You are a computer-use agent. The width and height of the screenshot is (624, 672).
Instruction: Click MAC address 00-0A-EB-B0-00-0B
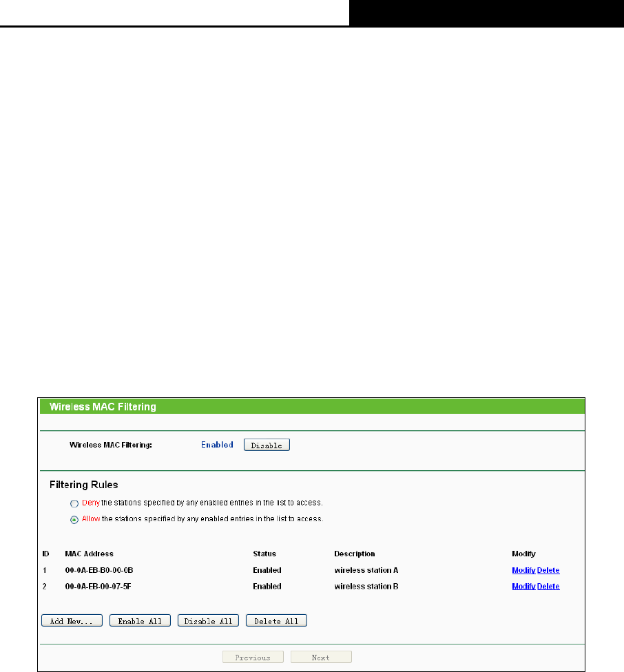coord(99,570)
